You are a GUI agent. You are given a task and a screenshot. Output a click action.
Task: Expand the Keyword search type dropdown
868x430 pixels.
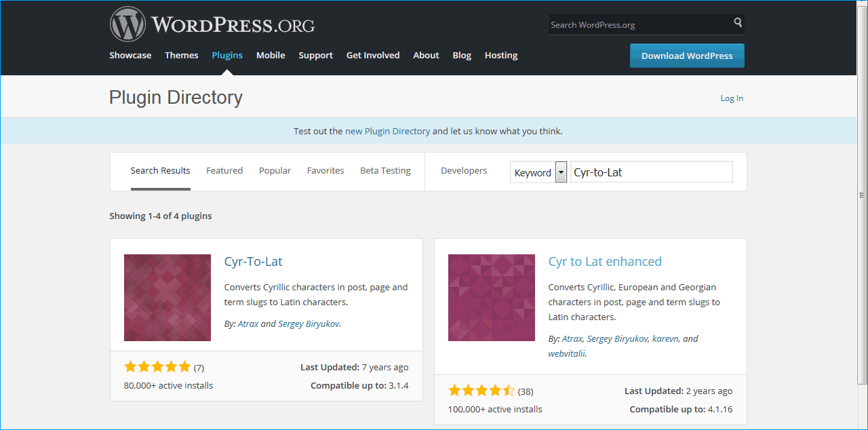pyautogui.click(x=561, y=172)
